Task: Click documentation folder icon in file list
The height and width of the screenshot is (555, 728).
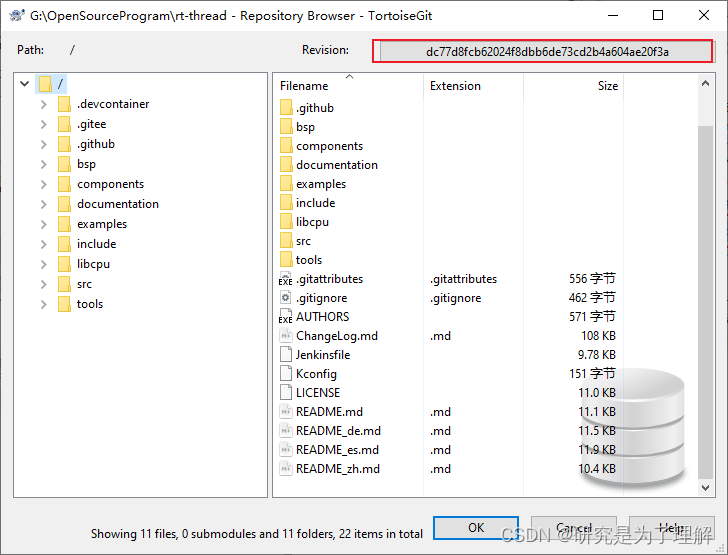Action: (x=286, y=165)
